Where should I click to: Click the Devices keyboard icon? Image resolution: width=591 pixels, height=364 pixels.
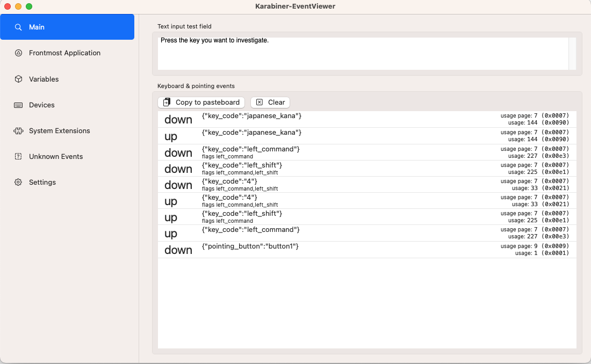[x=18, y=105]
